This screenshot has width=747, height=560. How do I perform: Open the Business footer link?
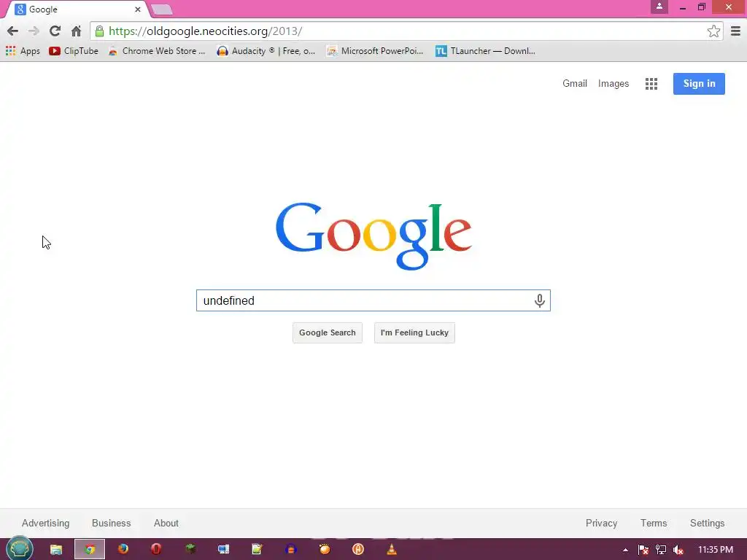tap(111, 523)
